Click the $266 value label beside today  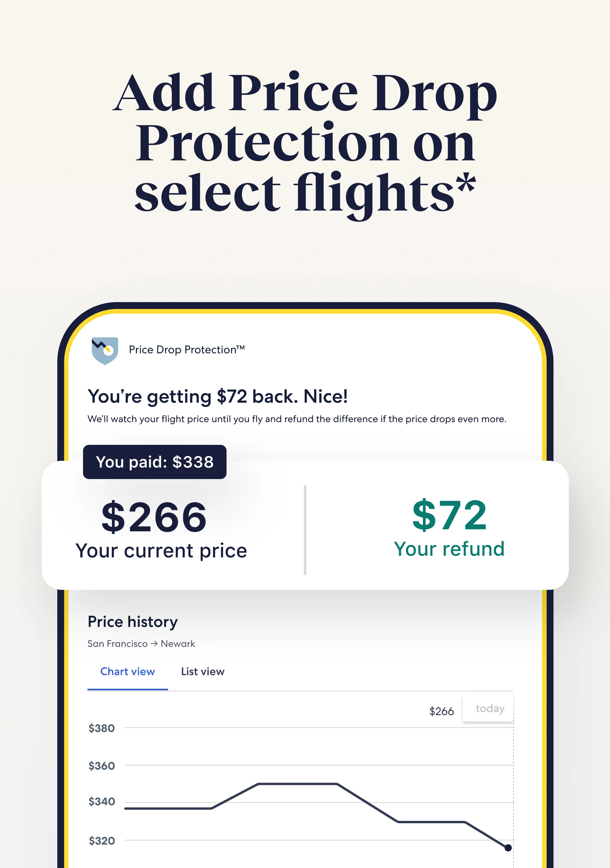pos(442,711)
